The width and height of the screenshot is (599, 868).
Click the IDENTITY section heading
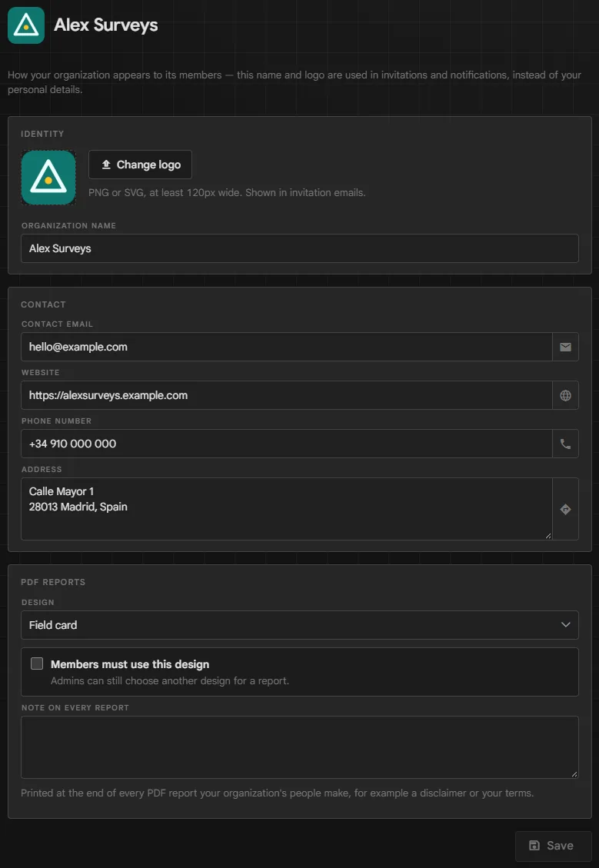point(42,134)
